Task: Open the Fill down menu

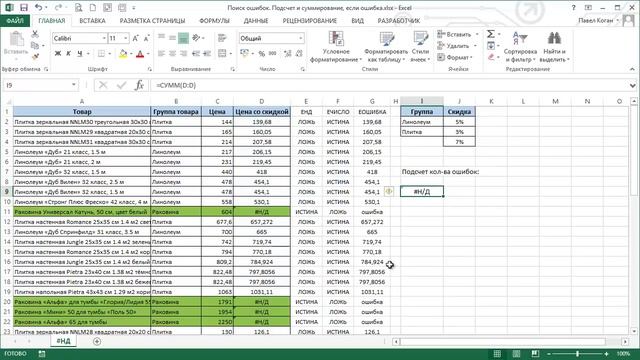Action: point(491,46)
